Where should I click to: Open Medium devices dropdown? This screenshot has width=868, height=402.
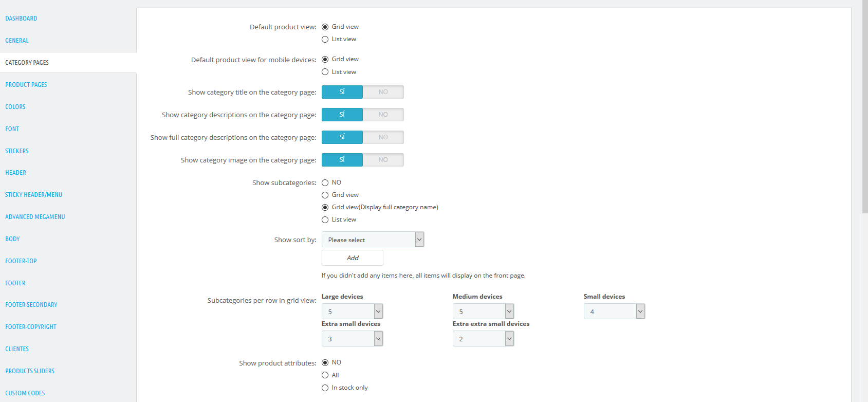click(483, 312)
